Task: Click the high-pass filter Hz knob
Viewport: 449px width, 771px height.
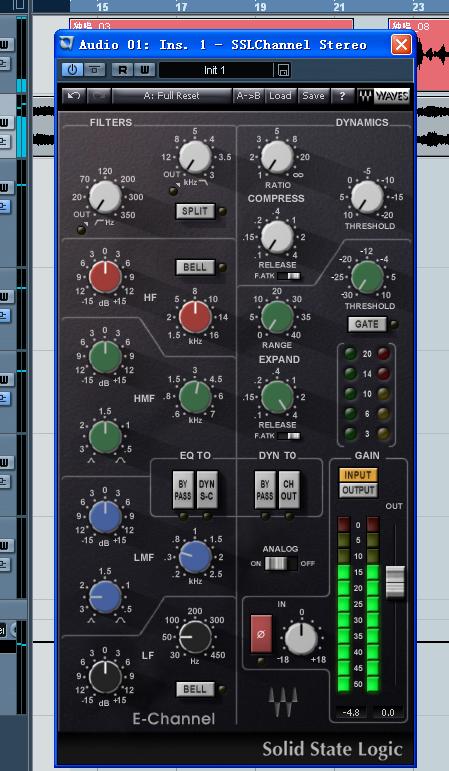Action: pyautogui.click(x=105, y=196)
